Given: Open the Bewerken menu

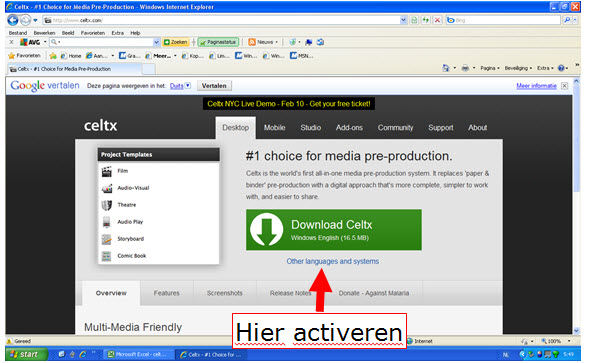Looking at the screenshot, I should [x=44, y=33].
